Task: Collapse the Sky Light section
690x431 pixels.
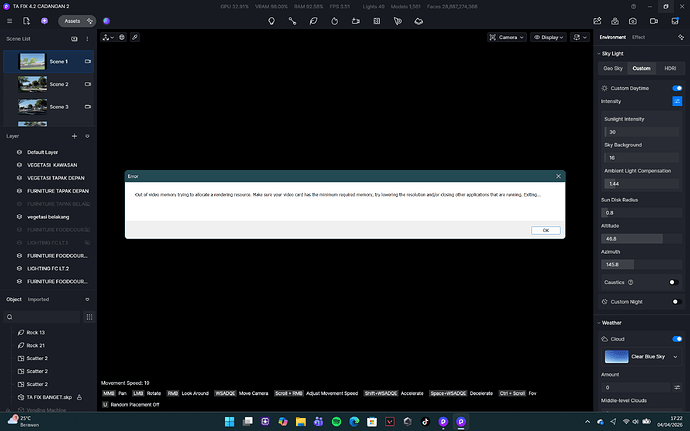Action: pyautogui.click(x=599, y=54)
